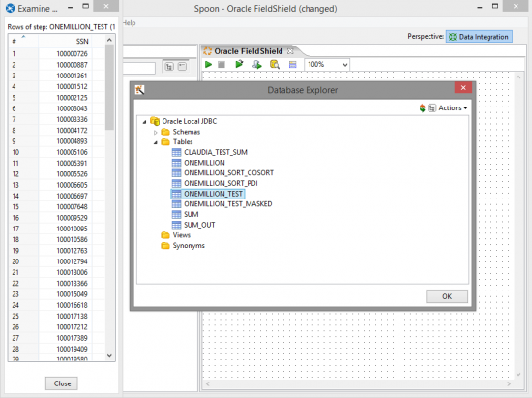Click scroll up arrow in Examine table

click(109, 40)
